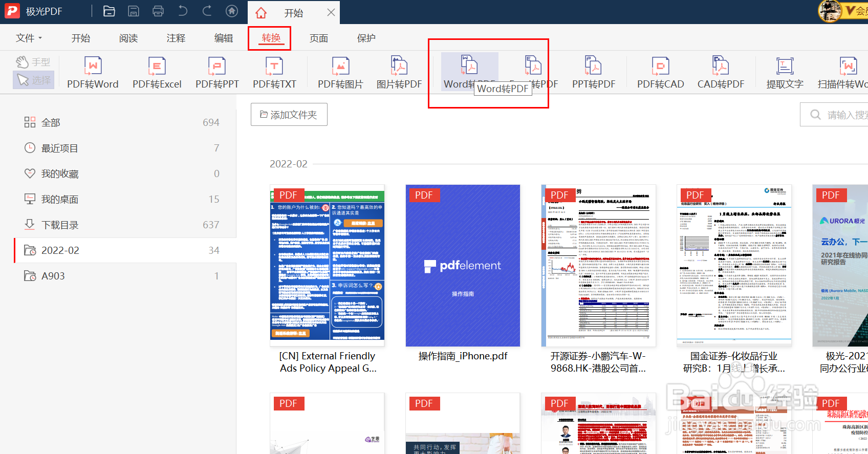
Task: Close the 开始 tab
Action: [x=331, y=12]
